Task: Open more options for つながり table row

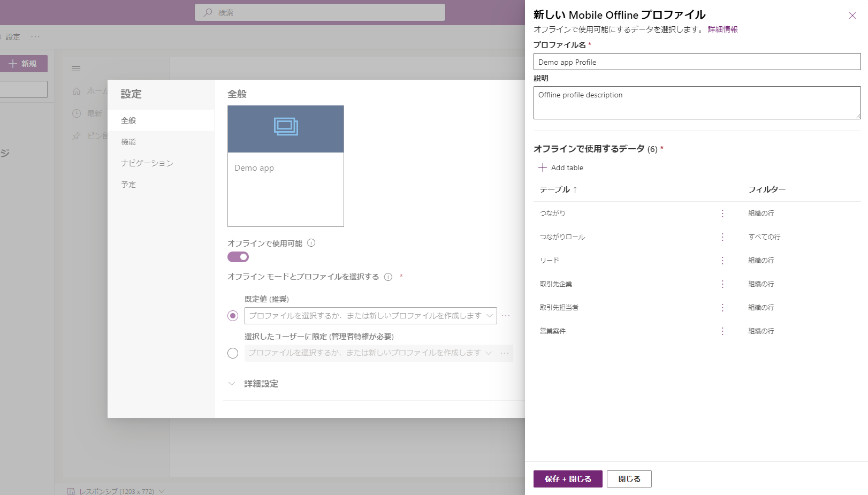Action: tap(722, 214)
